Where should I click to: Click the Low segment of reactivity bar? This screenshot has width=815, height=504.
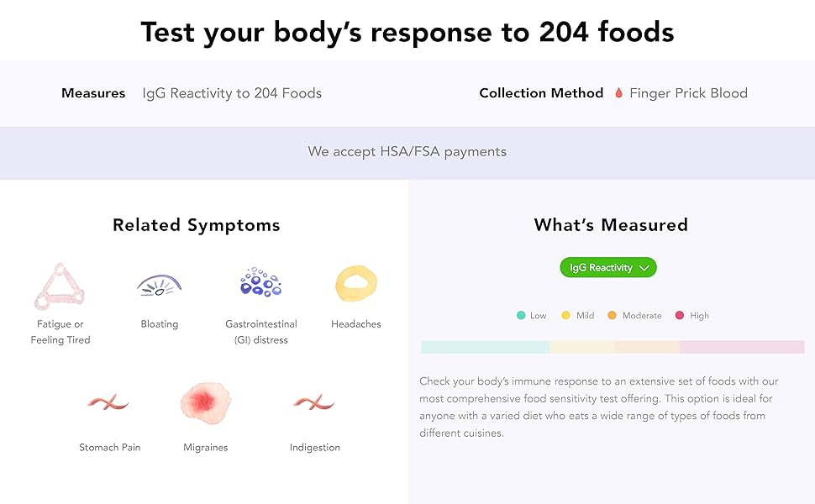(x=485, y=347)
